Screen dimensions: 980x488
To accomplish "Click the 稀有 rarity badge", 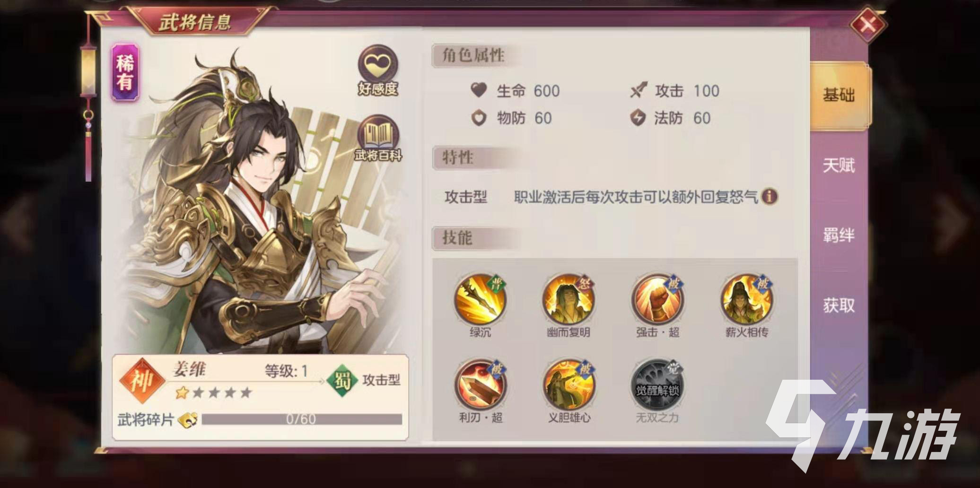I will pos(125,72).
